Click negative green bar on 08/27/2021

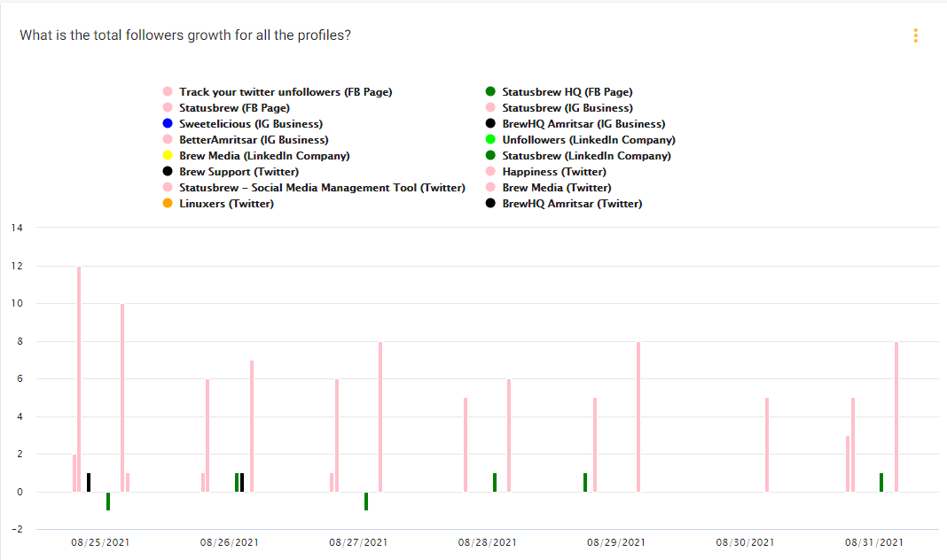(366, 502)
